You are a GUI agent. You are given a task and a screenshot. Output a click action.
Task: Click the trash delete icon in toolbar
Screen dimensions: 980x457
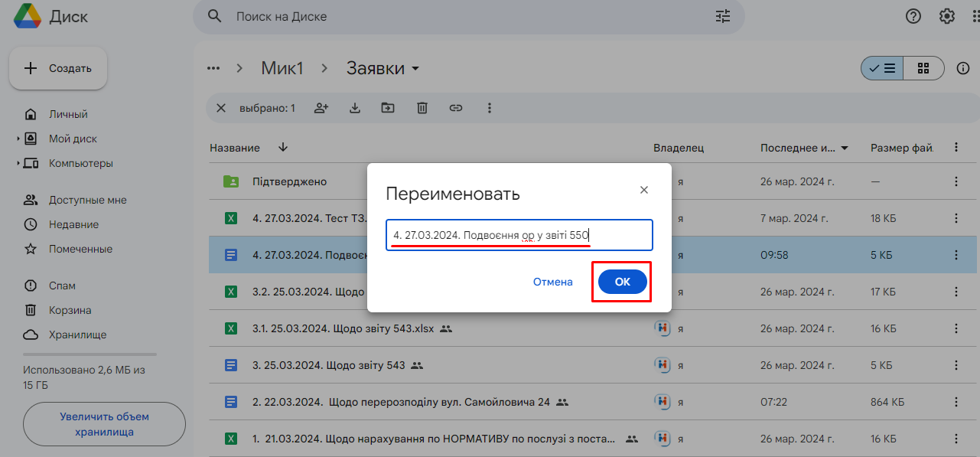point(422,108)
